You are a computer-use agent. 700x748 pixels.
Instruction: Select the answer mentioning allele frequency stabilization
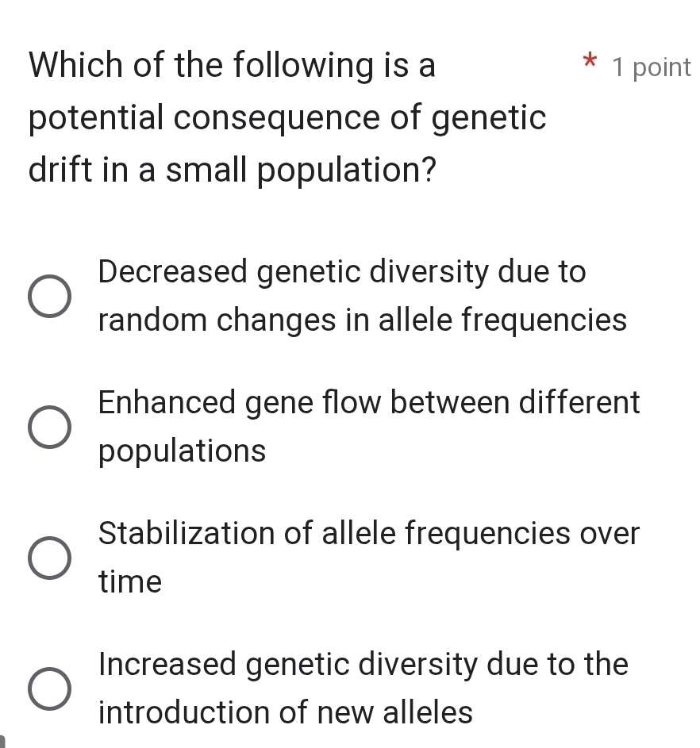click(368, 533)
